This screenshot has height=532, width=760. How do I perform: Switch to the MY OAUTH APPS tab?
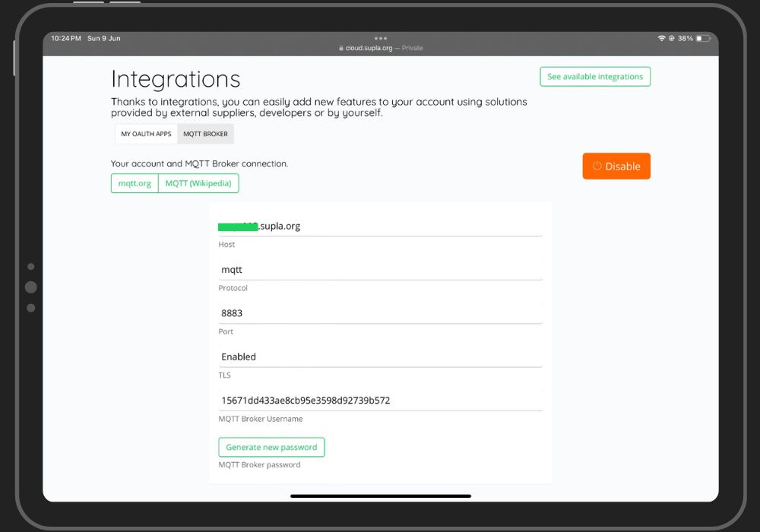tap(146, 135)
